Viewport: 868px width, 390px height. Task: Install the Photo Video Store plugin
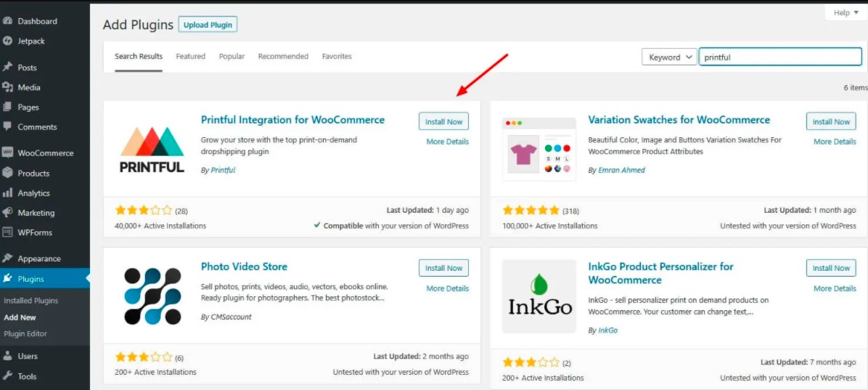(443, 267)
